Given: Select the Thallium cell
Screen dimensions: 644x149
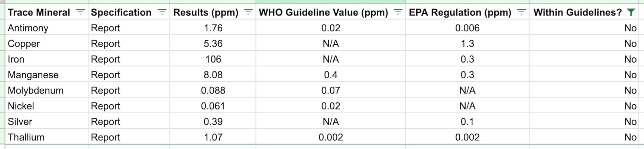Looking at the screenshot, I should pos(26,137).
